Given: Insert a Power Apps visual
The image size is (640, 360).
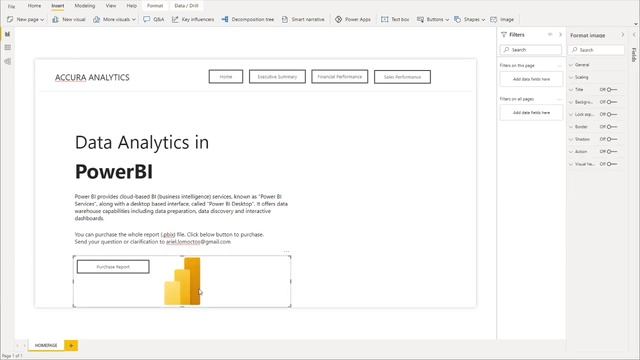Looking at the screenshot, I should [x=353, y=19].
